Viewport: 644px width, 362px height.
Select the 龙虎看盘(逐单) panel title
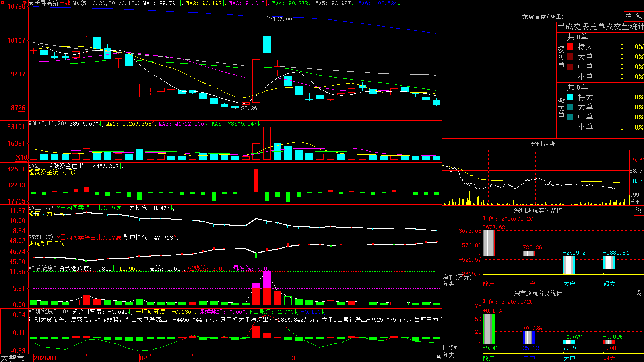pos(543,16)
